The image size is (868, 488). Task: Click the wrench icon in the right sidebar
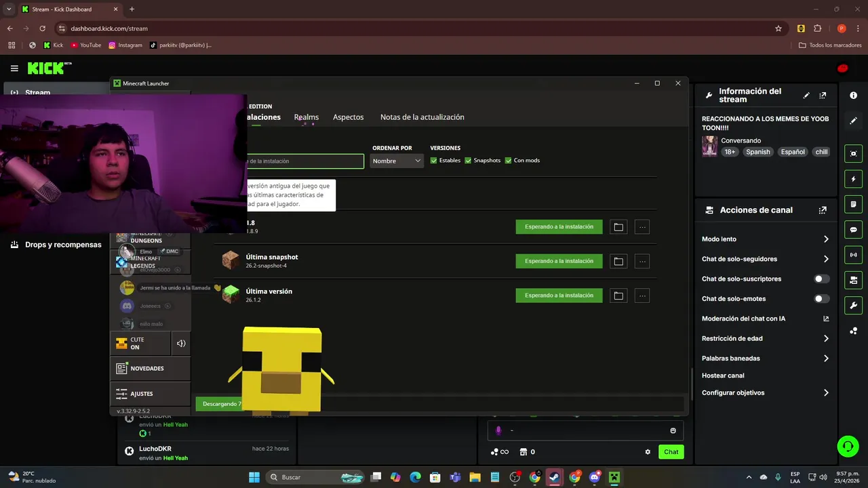click(853, 305)
